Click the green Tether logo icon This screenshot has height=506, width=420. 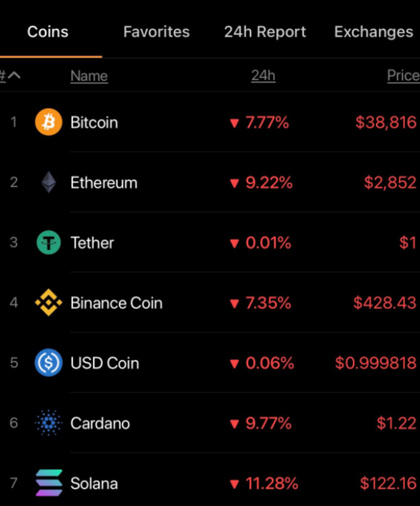[48, 242]
